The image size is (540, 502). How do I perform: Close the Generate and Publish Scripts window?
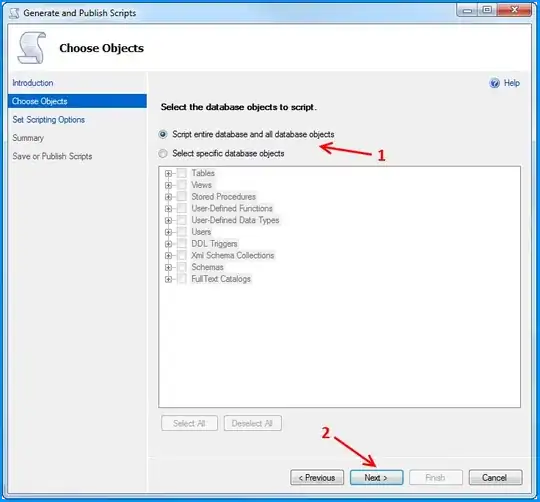click(514, 10)
